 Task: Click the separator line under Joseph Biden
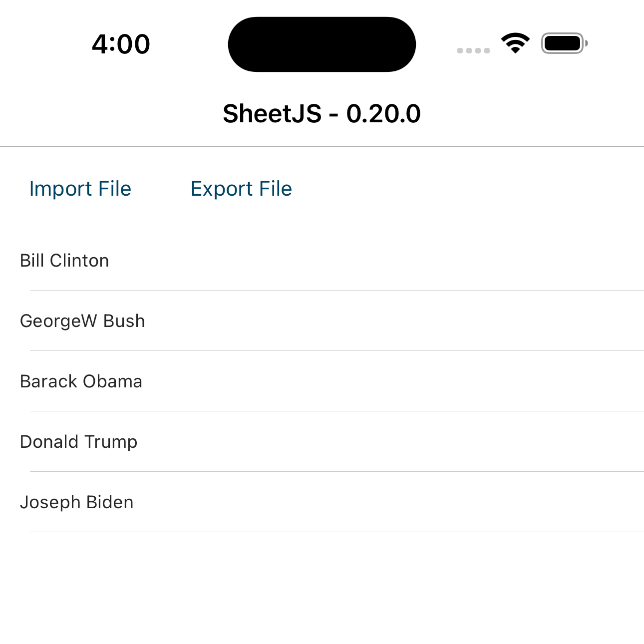point(337,532)
